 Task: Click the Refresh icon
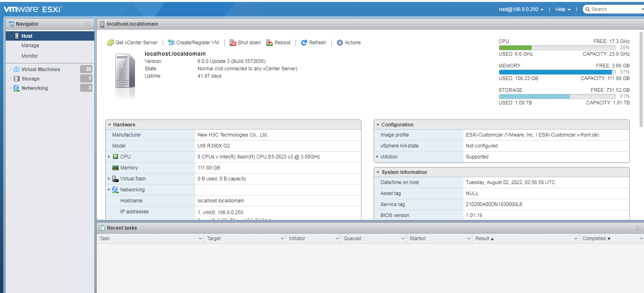[x=304, y=43]
